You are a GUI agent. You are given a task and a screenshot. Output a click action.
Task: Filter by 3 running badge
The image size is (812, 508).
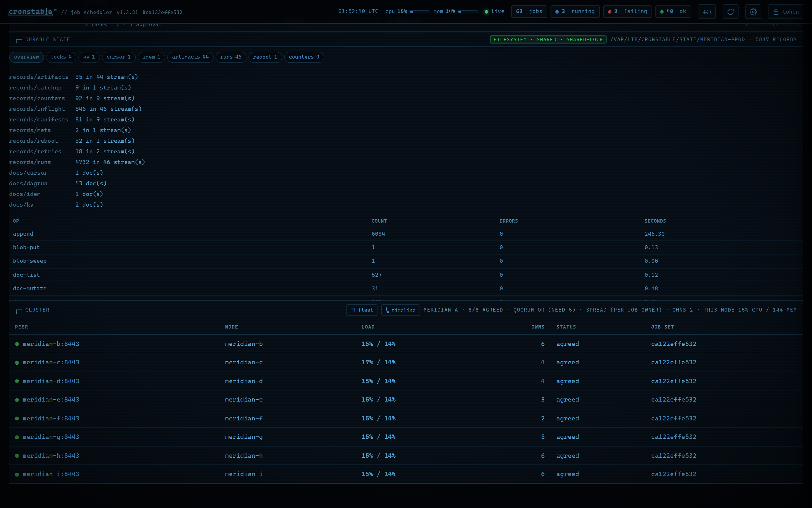(x=575, y=11)
